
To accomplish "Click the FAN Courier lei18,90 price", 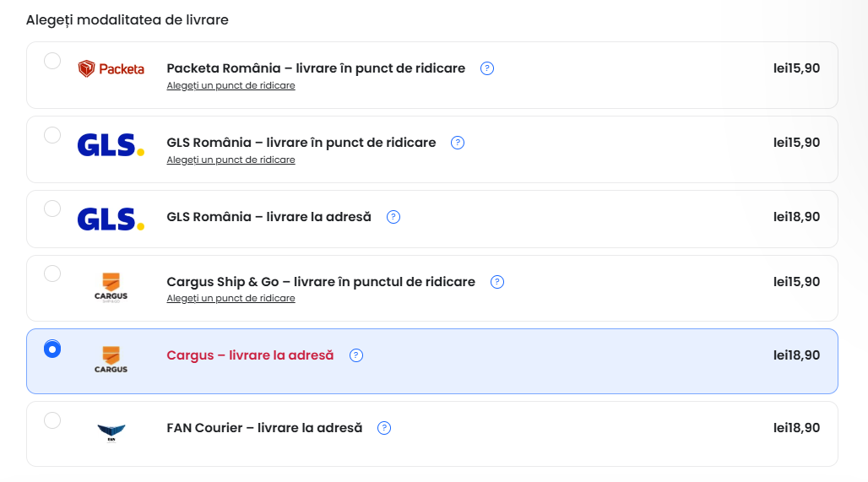I will 796,428.
